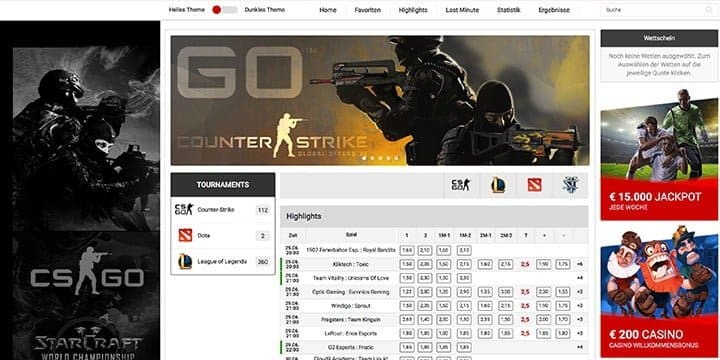Viewport: 720px width, 360px height.
Task: Select the last banner carousel dot
Action: tap(396, 158)
